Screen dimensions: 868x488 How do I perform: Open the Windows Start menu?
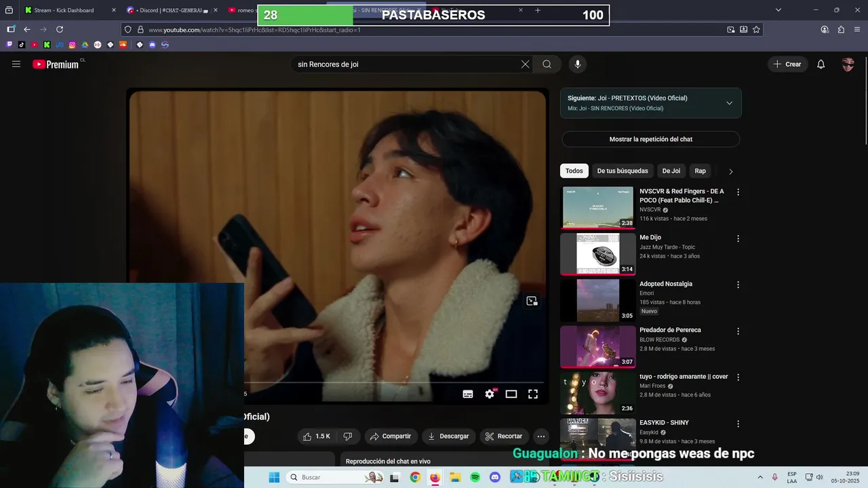pyautogui.click(x=274, y=477)
